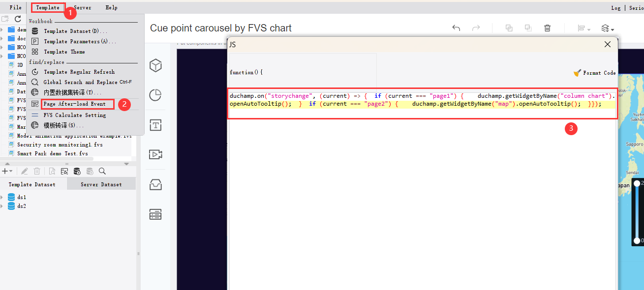This screenshot has height=290, width=644.
Task: Select the video/media component icon
Action: click(x=155, y=154)
